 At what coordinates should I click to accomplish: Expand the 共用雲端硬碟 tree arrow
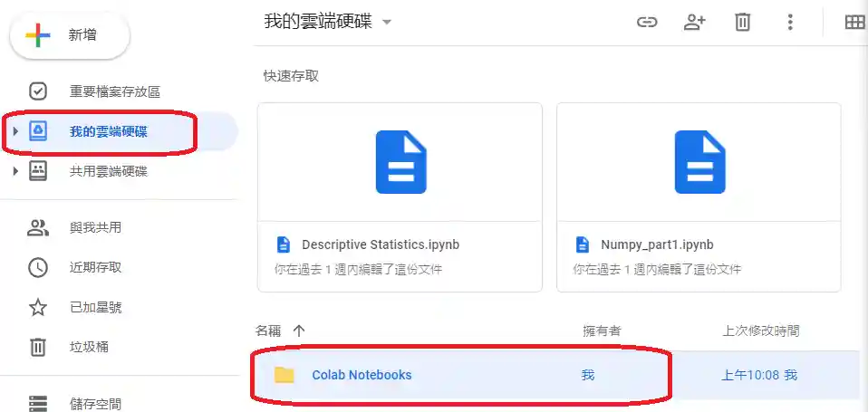point(15,171)
